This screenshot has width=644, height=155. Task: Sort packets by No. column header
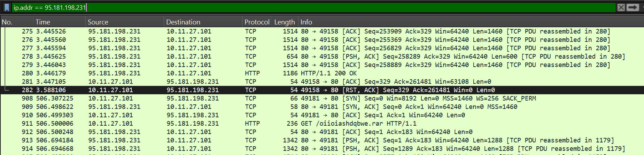[x=17, y=22]
